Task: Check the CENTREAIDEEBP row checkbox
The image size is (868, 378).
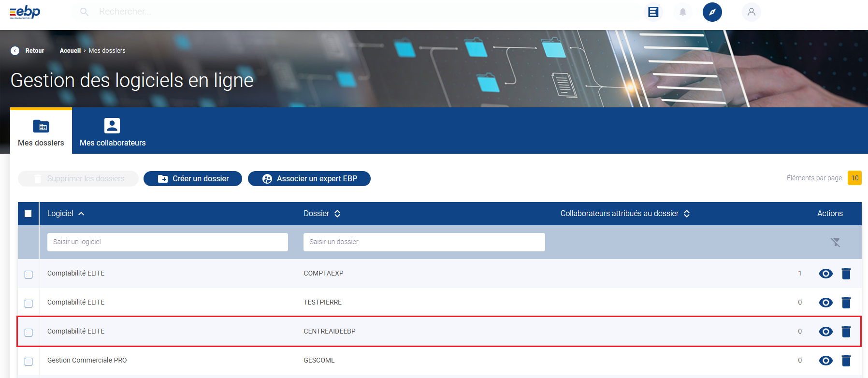Action: 29,333
